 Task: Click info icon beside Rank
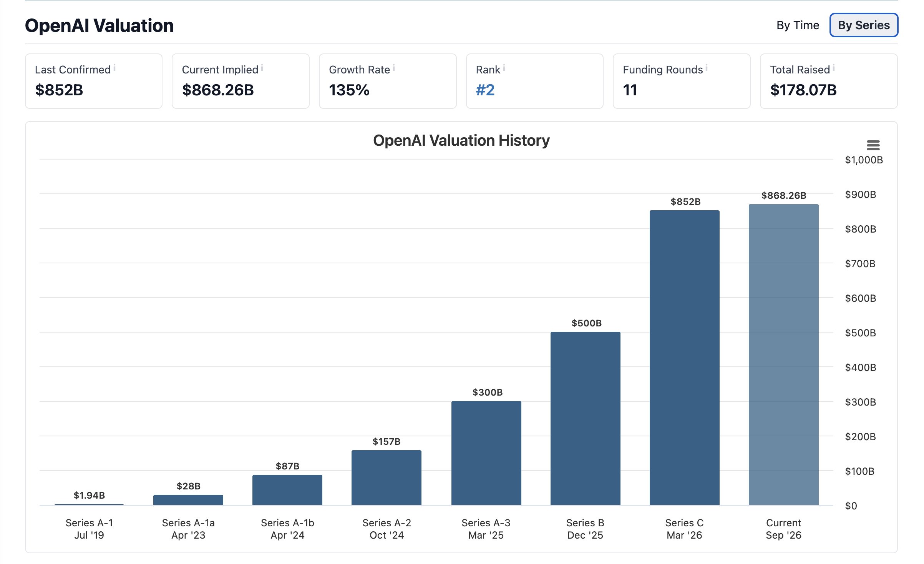[x=504, y=68]
